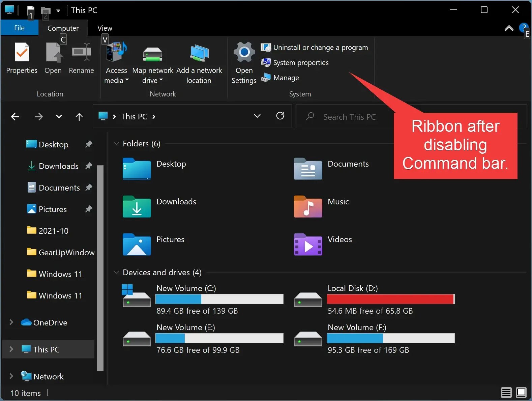Image resolution: width=532 pixels, height=401 pixels.
Task: Click "76.6 GB free of 99.9 GB" text
Action: pyautogui.click(x=198, y=350)
